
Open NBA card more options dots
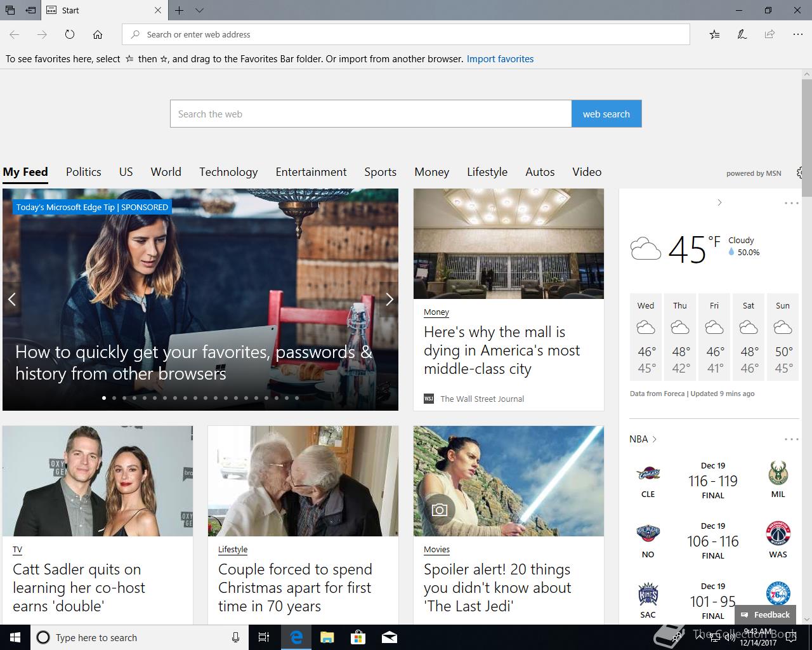coord(791,439)
